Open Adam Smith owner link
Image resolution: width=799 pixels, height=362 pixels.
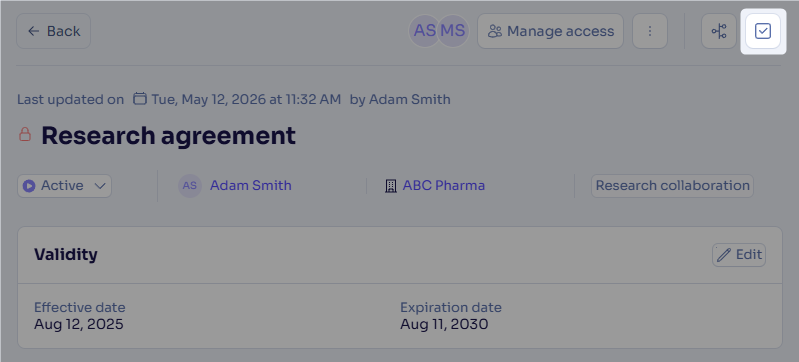tap(251, 185)
